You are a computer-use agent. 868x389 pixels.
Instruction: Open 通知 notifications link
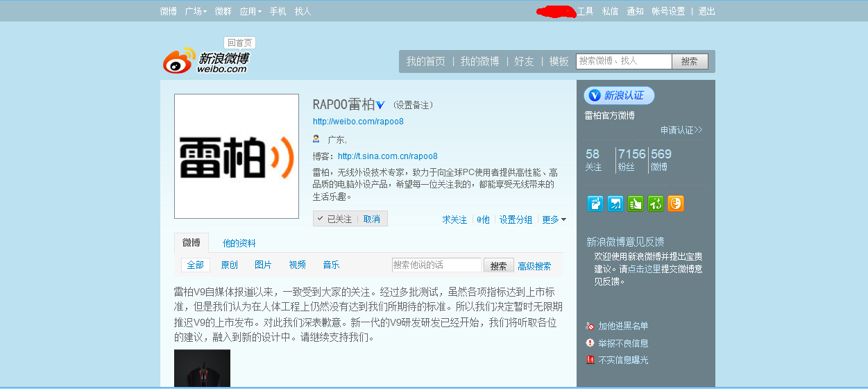coord(635,11)
